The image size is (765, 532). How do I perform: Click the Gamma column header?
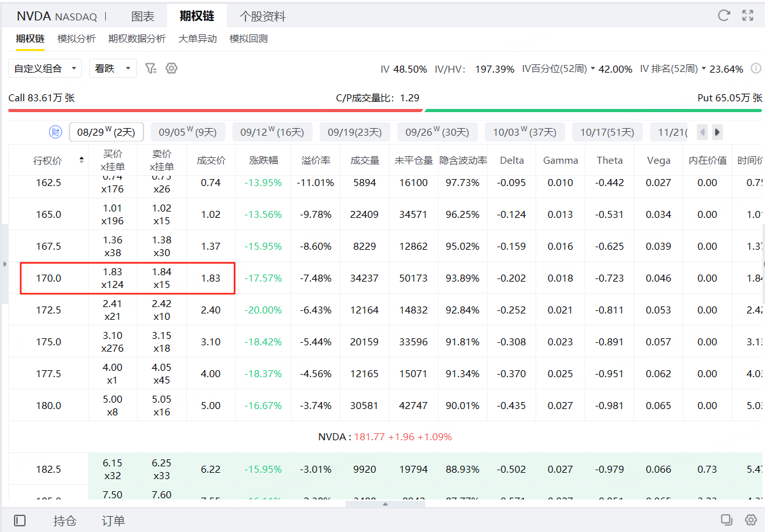[x=560, y=160]
